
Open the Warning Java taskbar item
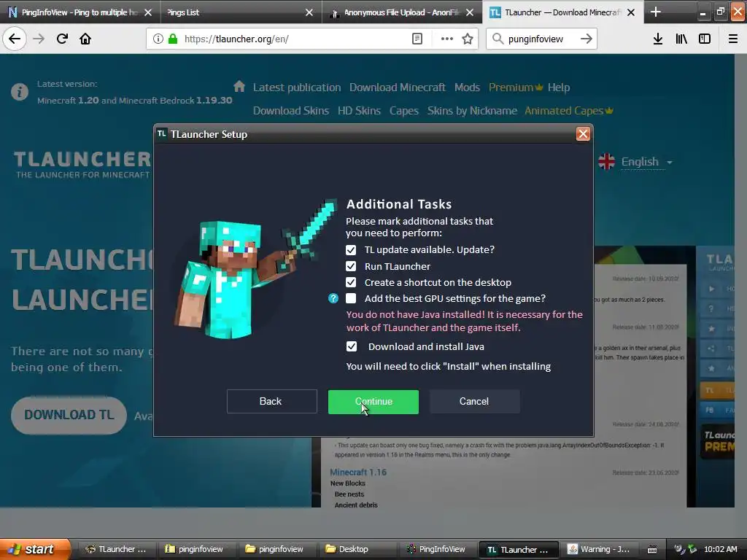pos(600,549)
